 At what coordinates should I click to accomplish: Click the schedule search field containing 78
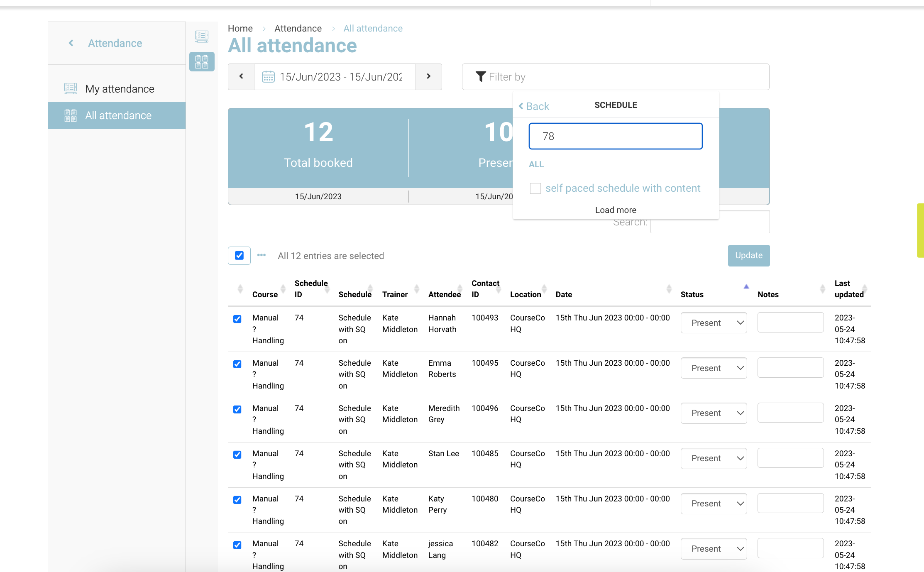coord(615,136)
